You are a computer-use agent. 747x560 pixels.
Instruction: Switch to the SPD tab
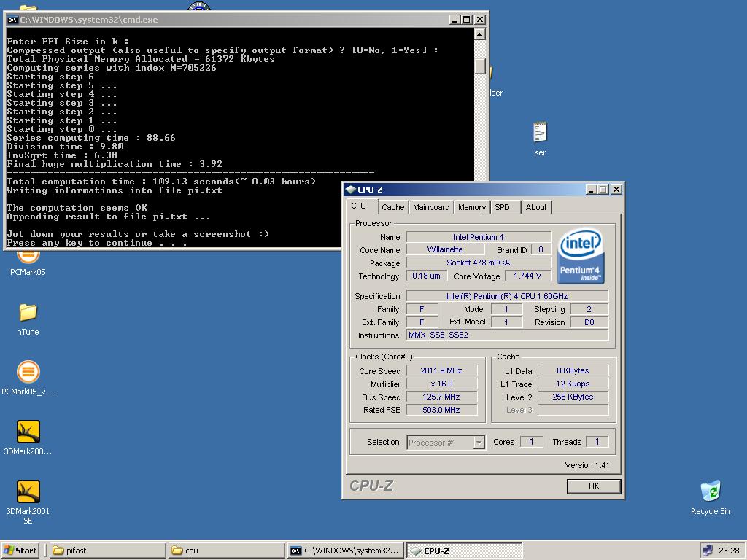tap(502, 207)
